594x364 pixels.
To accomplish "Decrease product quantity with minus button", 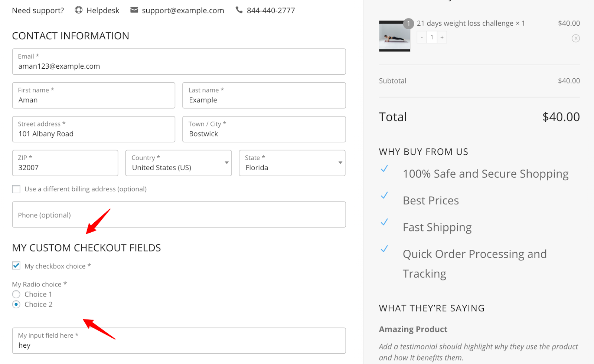I will [422, 37].
